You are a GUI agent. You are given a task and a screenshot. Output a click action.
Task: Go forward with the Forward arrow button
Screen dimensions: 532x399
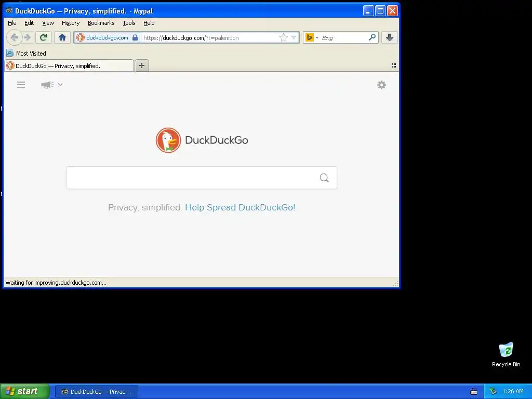tap(28, 37)
